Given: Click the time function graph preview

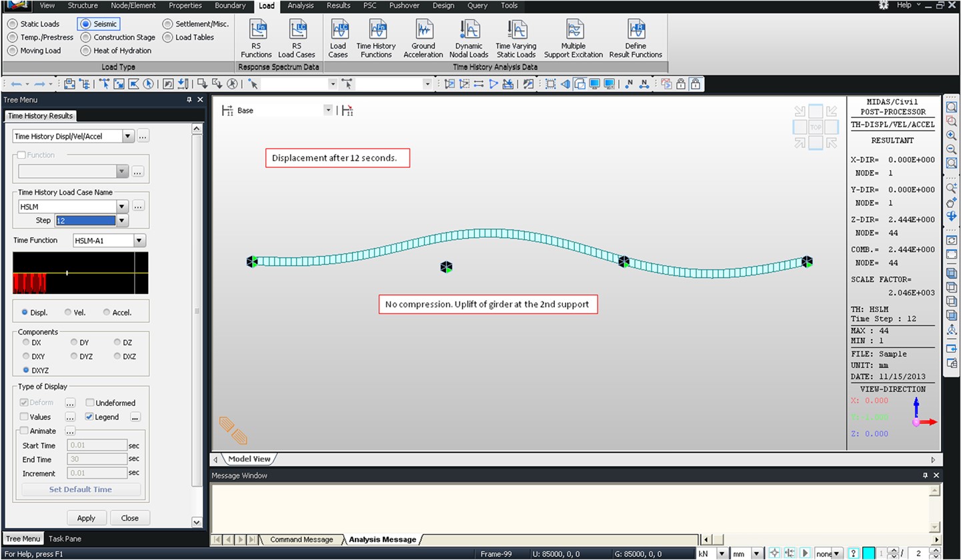Looking at the screenshot, I should pyautogui.click(x=81, y=273).
